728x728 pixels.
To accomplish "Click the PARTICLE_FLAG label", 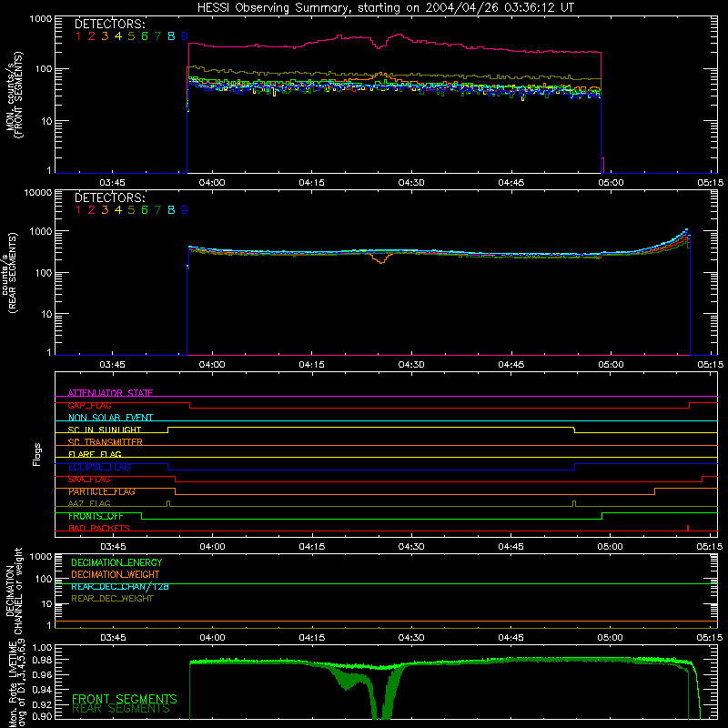I will click(102, 491).
